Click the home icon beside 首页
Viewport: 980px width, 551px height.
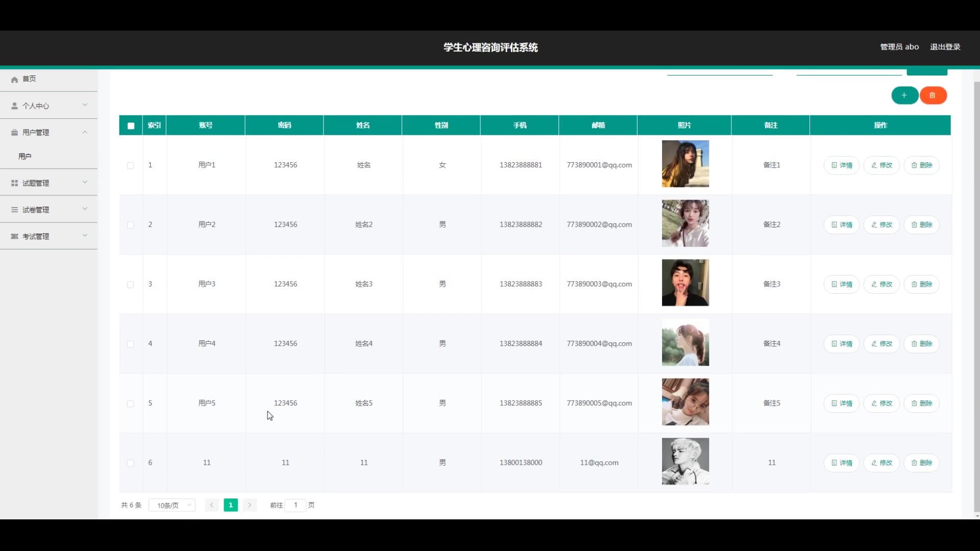[x=14, y=79]
